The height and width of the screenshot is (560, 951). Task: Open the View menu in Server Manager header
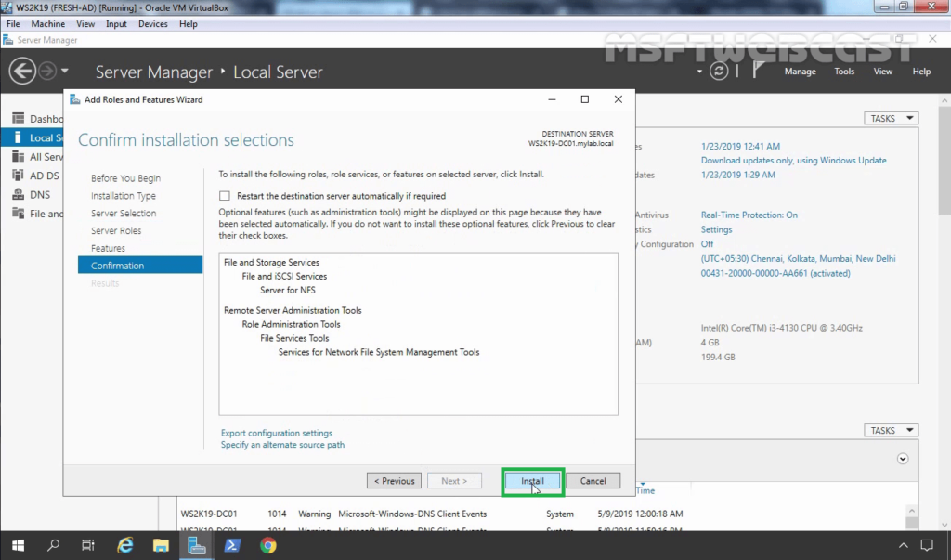[882, 72]
